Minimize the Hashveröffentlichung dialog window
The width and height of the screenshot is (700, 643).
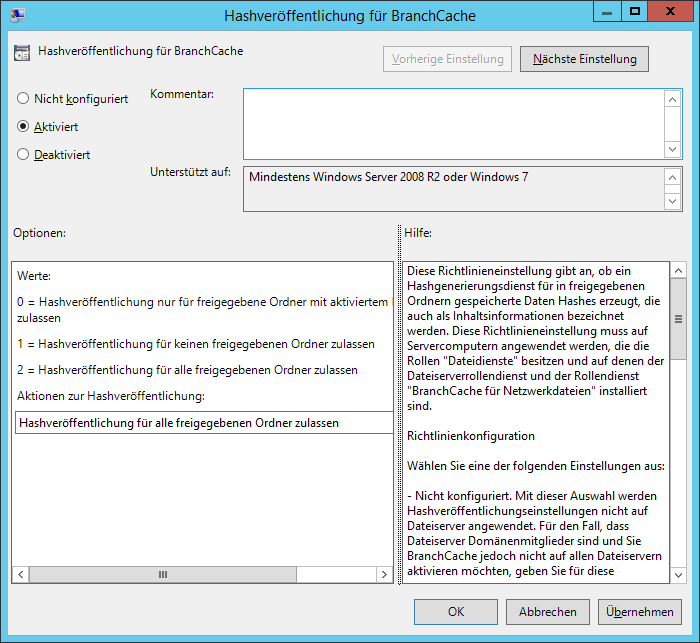(607, 12)
